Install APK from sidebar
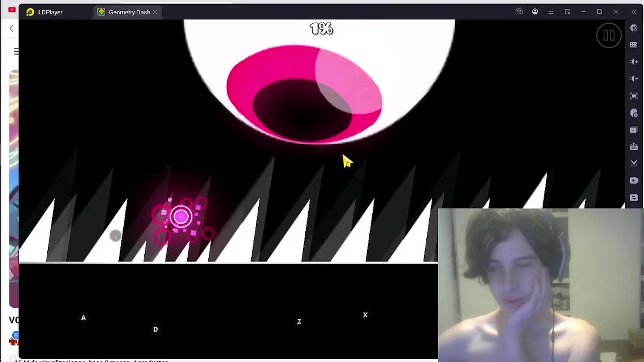 click(634, 147)
